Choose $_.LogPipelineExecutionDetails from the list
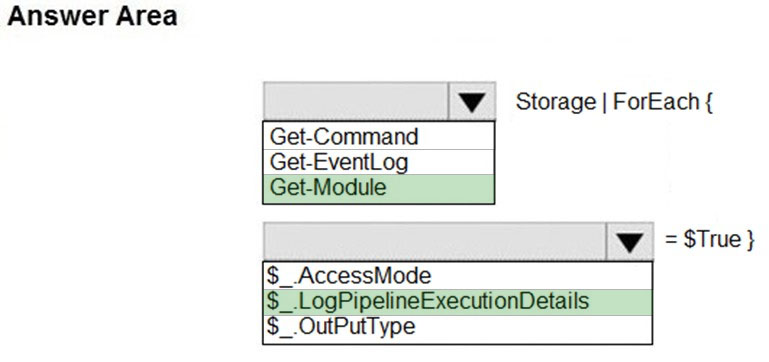Viewport: 769px width, 362px height. (x=458, y=302)
